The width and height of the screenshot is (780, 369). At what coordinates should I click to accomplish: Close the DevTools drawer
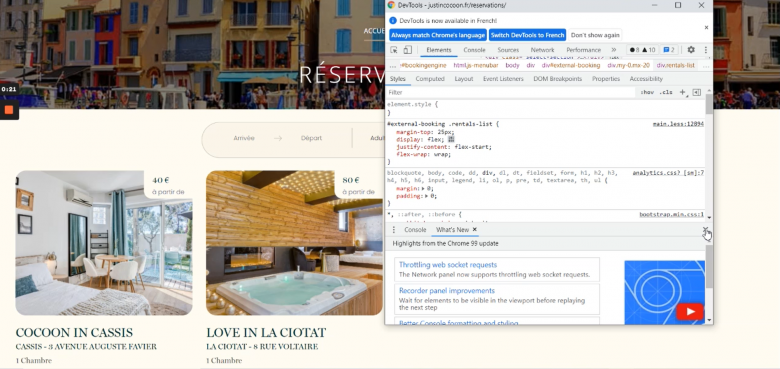[x=705, y=229]
